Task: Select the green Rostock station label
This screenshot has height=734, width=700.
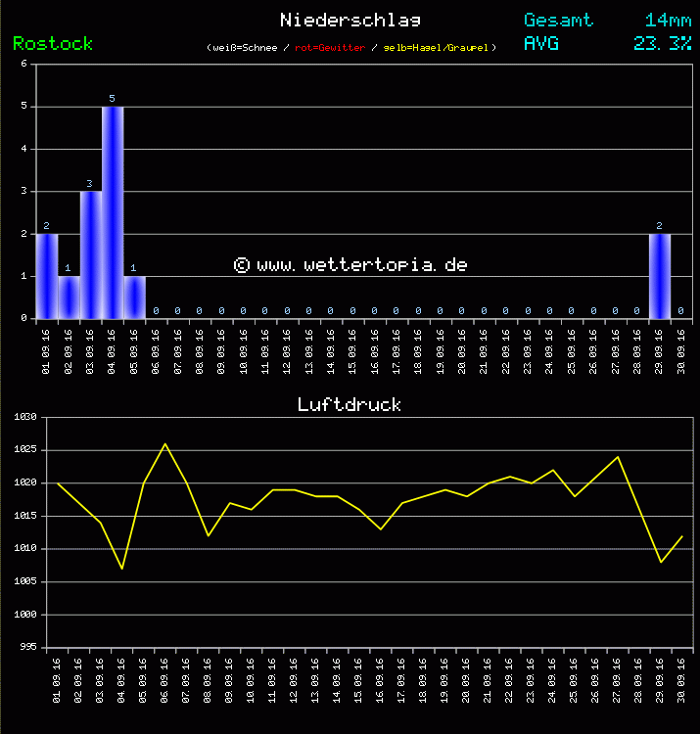Action: pos(53,44)
